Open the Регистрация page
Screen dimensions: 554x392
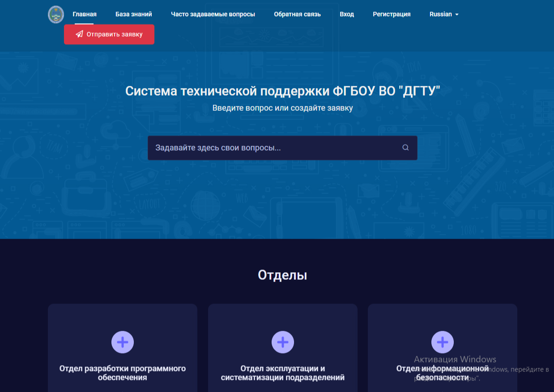coord(392,14)
